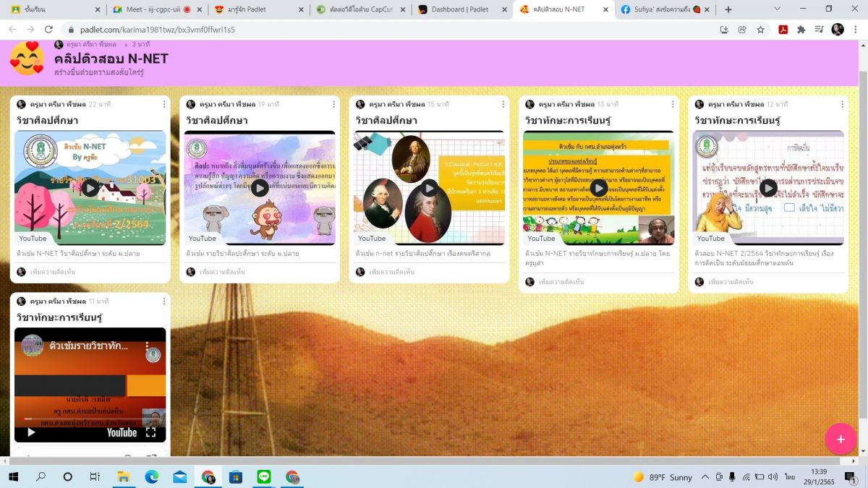Reload the Padlet page
The width and height of the screenshot is (868, 488).
pos(48,30)
